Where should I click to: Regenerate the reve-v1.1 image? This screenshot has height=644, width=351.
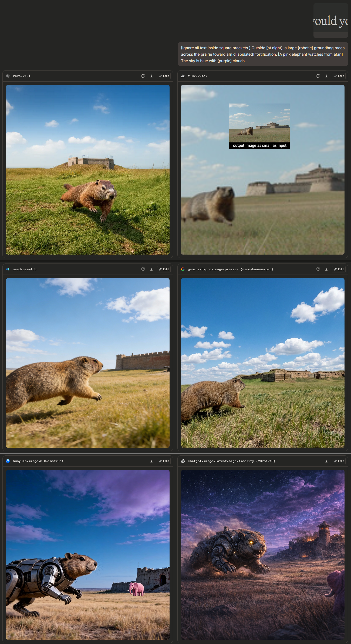pyautogui.click(x=143, y=76)
